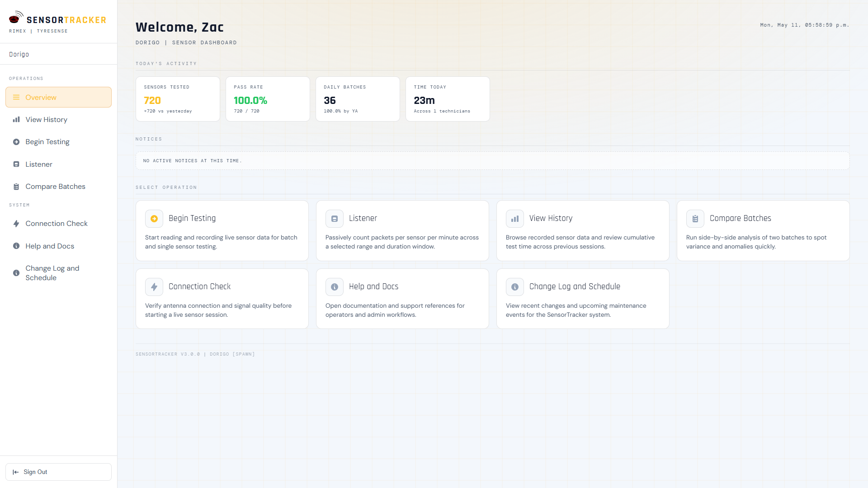Click the Connection Check card lightning icon
This screenshot has width=868, height=488.
coord(154,287)
